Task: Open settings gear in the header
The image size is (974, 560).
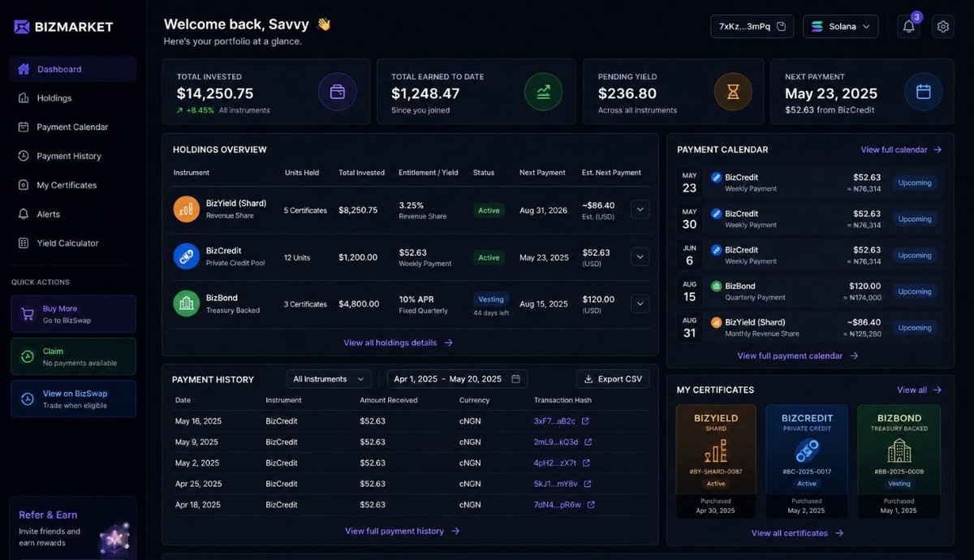Action: [942, 26]
